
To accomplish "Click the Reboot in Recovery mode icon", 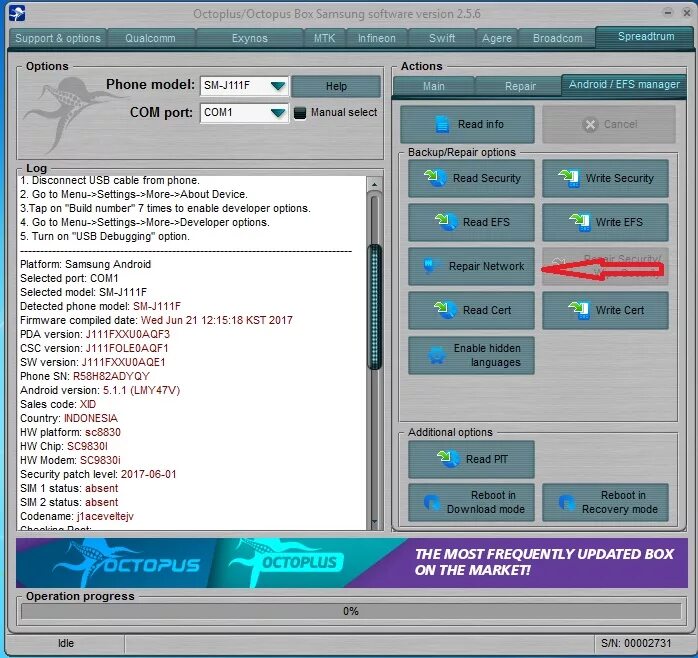I will [566, 502].
